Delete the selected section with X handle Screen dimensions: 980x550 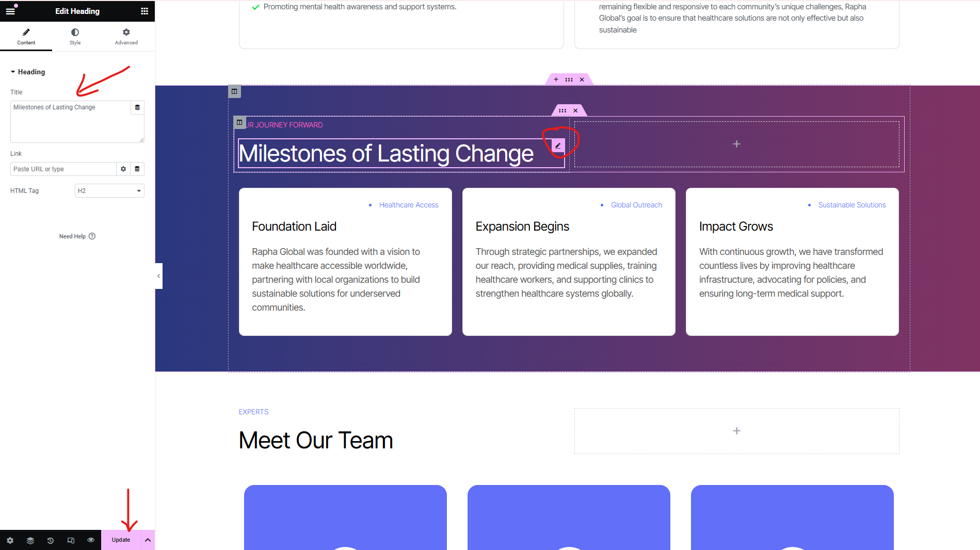582,79
